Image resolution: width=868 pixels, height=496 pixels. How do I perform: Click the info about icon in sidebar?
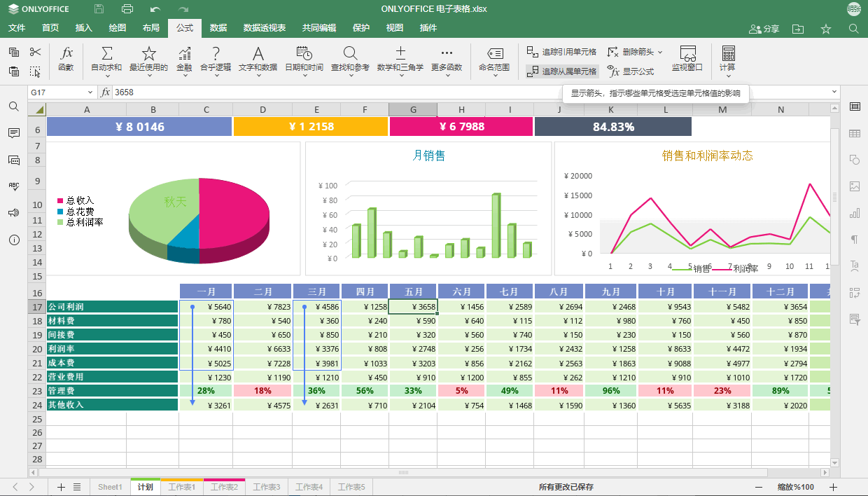tap(14, 240)
